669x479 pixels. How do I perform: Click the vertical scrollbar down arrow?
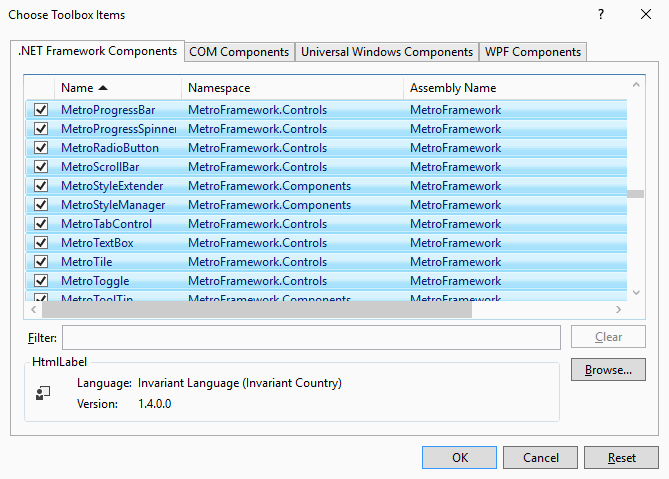(x=636, y=292)
